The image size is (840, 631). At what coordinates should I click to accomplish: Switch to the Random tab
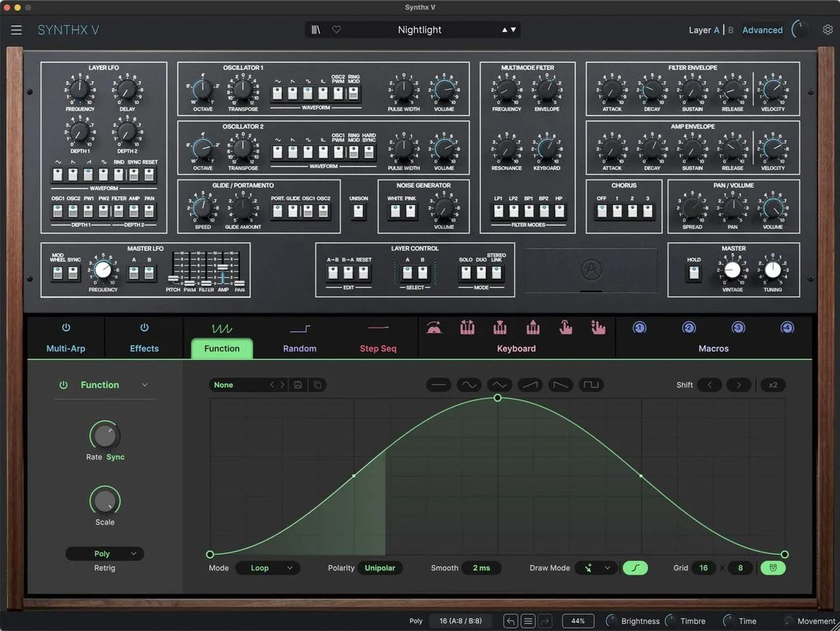tap(300, 348)
